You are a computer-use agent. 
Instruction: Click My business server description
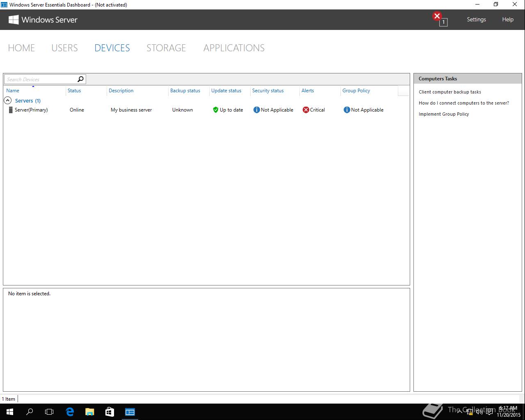point(131,110)
